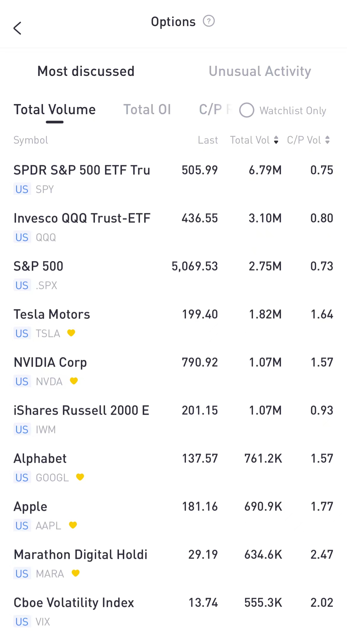The height and width of the screenshot is (644, 347).
Task: Sort by C/P Vol column arrows
Action: (327, 140)
